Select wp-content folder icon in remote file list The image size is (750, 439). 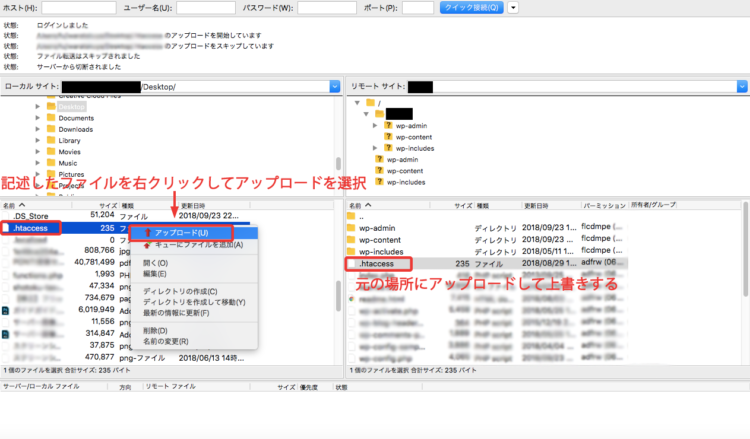[351, 240]
